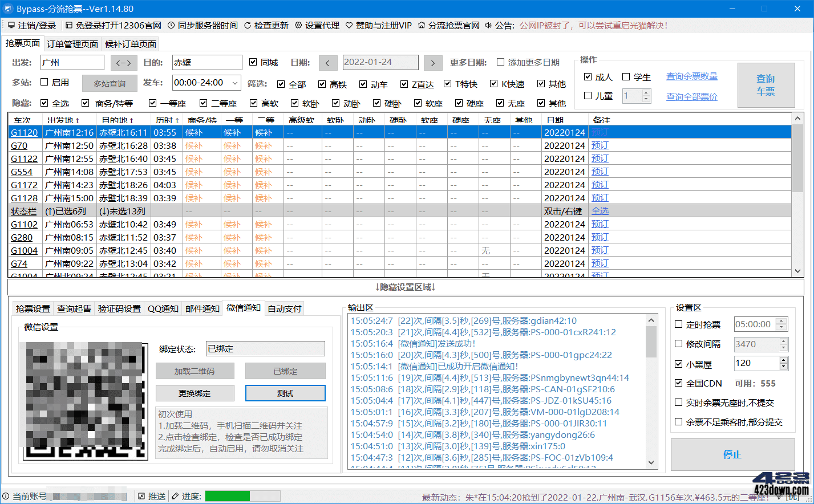This screenshot has height=504, width=814.
Task: Disable the 全国CDN checkbox
Action: [x=678, y=383]
